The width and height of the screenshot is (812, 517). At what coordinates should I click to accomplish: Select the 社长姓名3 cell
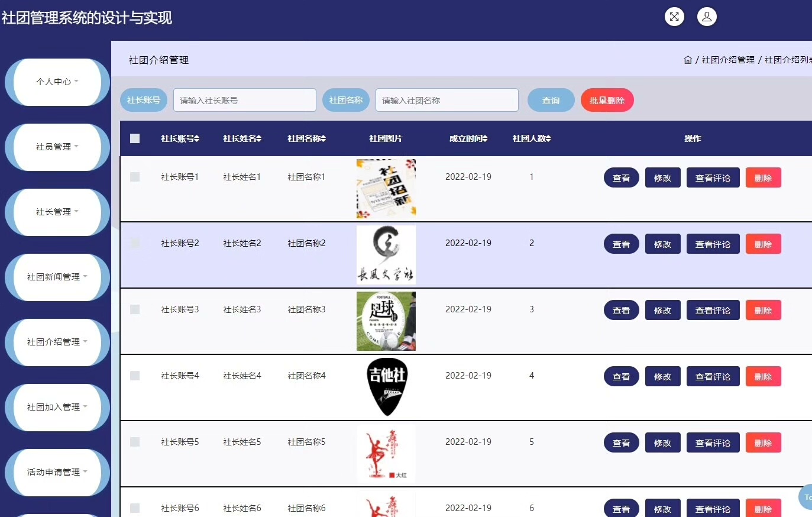tap(242, 309)
